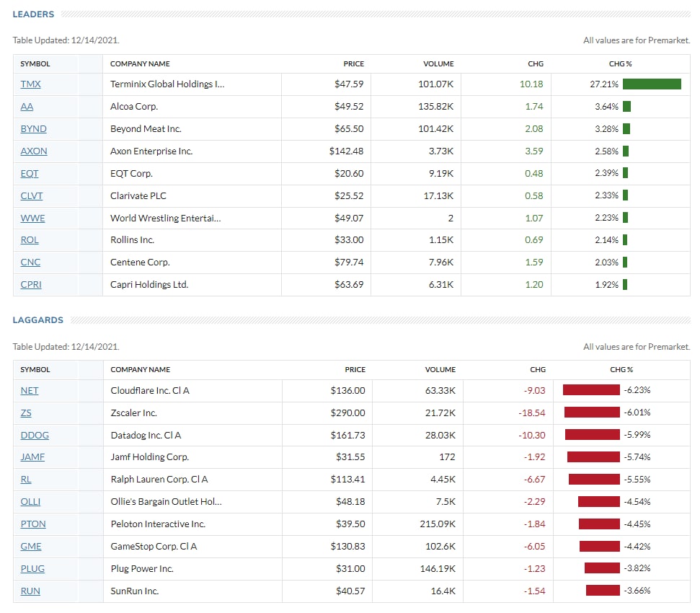Click Capri Holdings Ltd. company name

pyautogui.click(x=149, y=284)
